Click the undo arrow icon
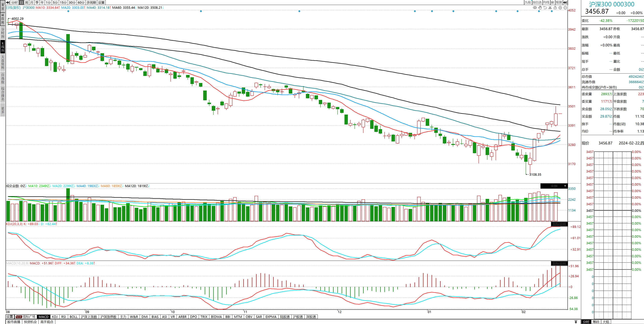Viewport: 644px width, 324px height. [x=545, y=8]
